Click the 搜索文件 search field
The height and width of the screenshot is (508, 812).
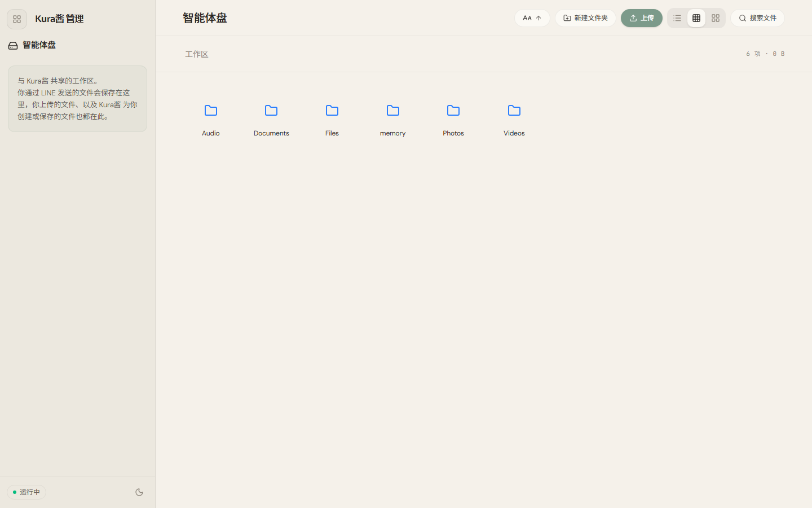tap(757, 18)
